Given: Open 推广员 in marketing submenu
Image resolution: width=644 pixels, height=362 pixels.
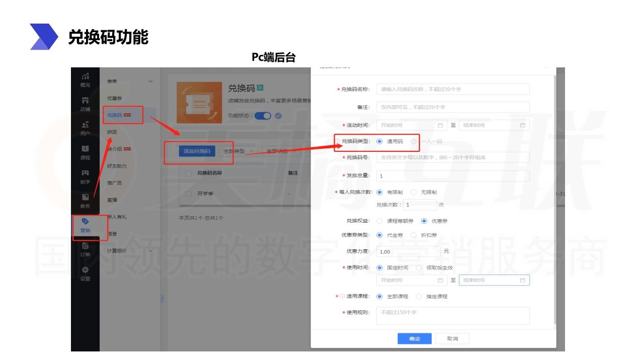Looking at the screenshot, I should point(114,183).
